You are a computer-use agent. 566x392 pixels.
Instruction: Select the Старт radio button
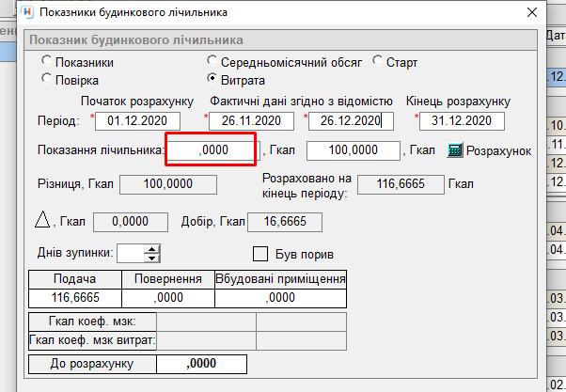(x=377, y=63)
